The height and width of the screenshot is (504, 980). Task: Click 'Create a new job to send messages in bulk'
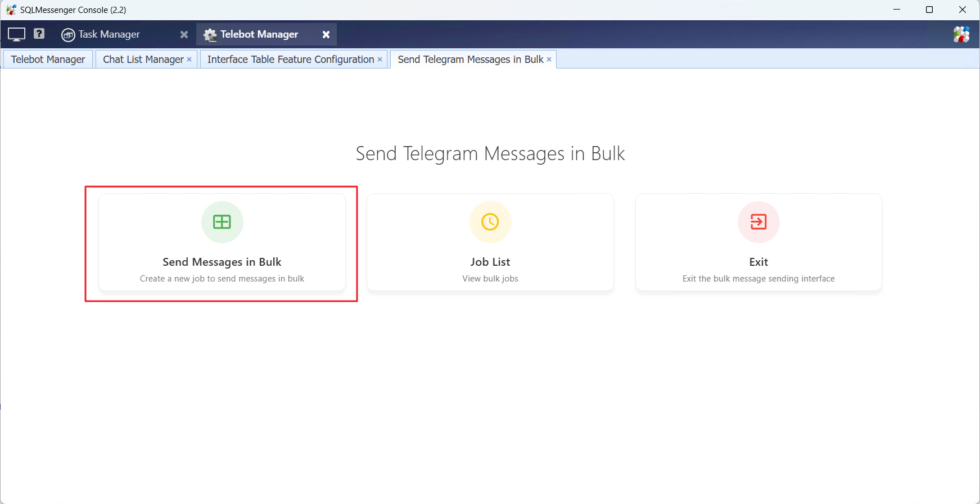coord(222,279)
